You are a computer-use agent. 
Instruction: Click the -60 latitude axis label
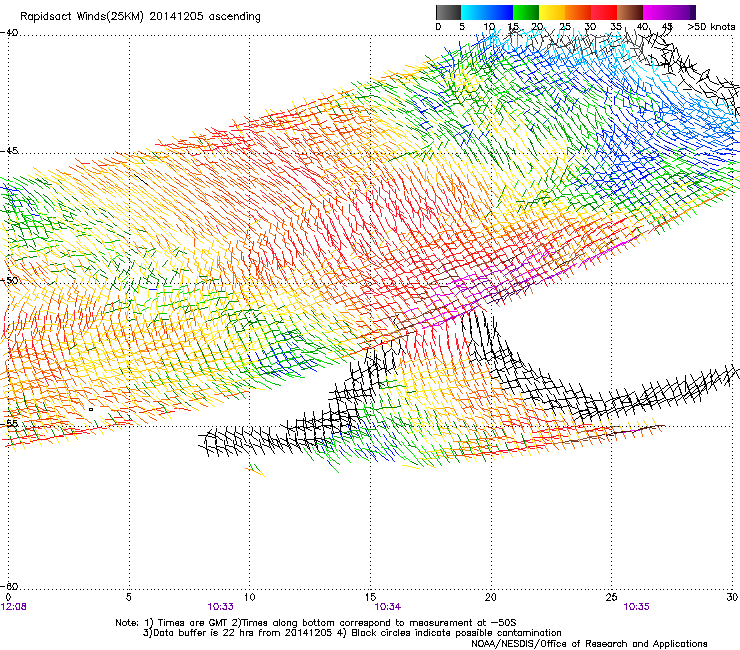(x=9, y=586)
